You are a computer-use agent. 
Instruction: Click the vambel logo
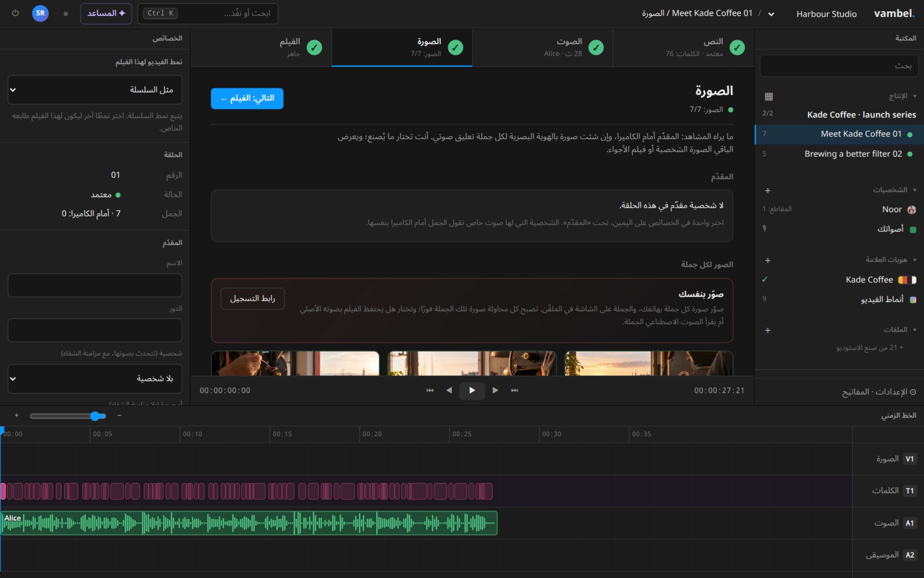(x=894, y=13)
